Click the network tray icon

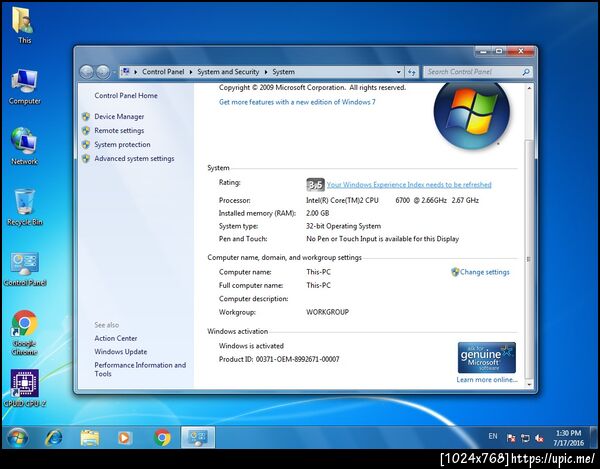525,438
